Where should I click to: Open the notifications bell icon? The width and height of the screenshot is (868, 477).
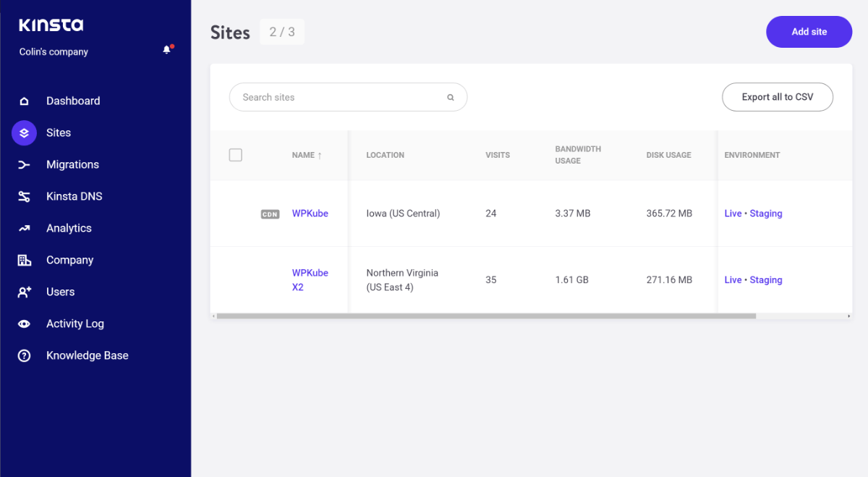[x=167, y=50]
